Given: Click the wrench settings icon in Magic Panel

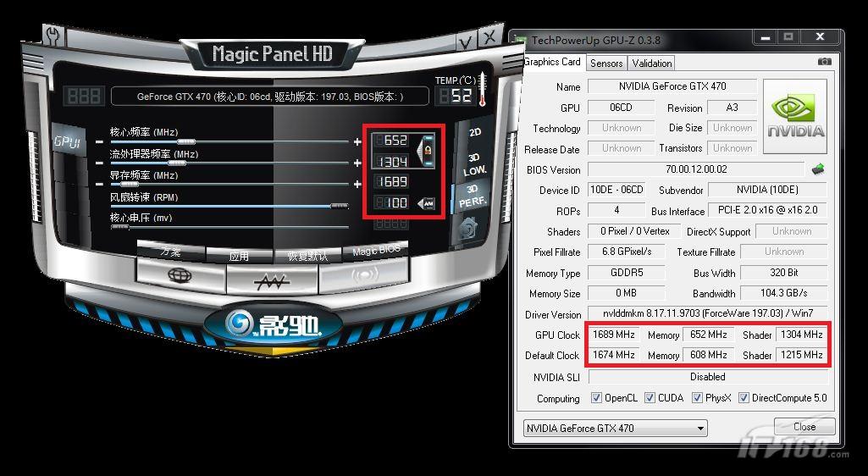Looking at the screenshot, I should point(53,36).
